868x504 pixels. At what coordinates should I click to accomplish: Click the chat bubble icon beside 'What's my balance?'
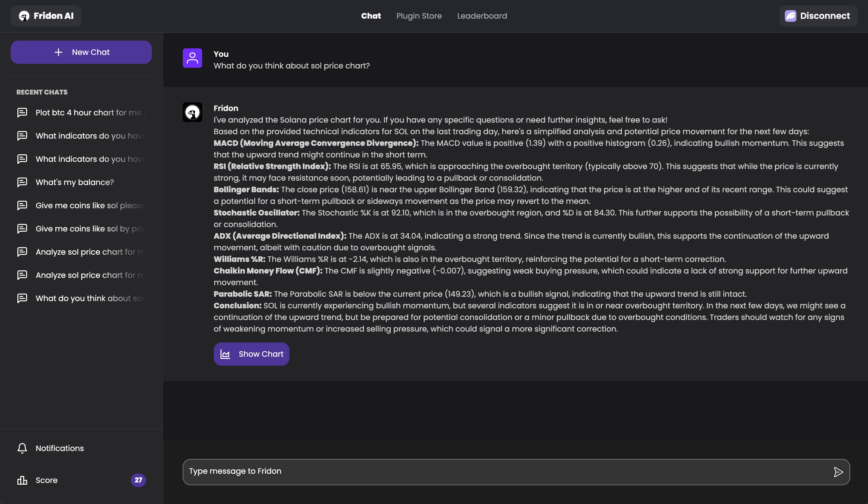[22, 182]
